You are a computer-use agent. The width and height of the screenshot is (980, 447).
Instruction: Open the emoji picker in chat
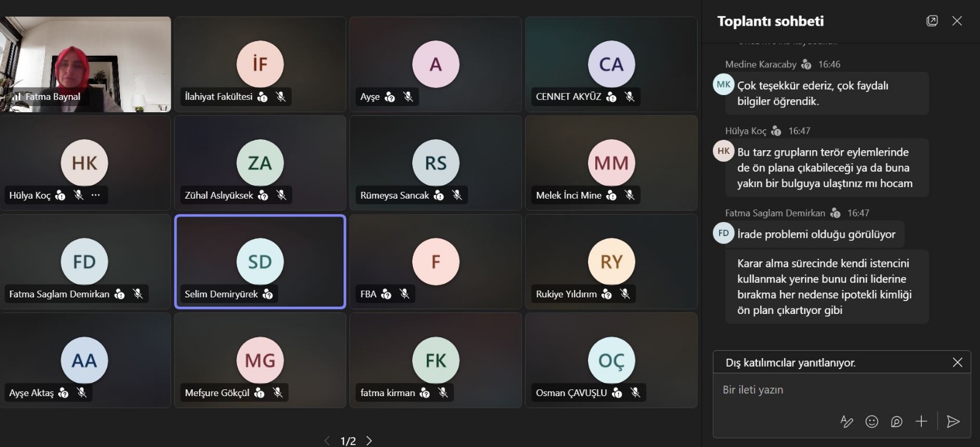pyautogui.click(x=872, y=421)
